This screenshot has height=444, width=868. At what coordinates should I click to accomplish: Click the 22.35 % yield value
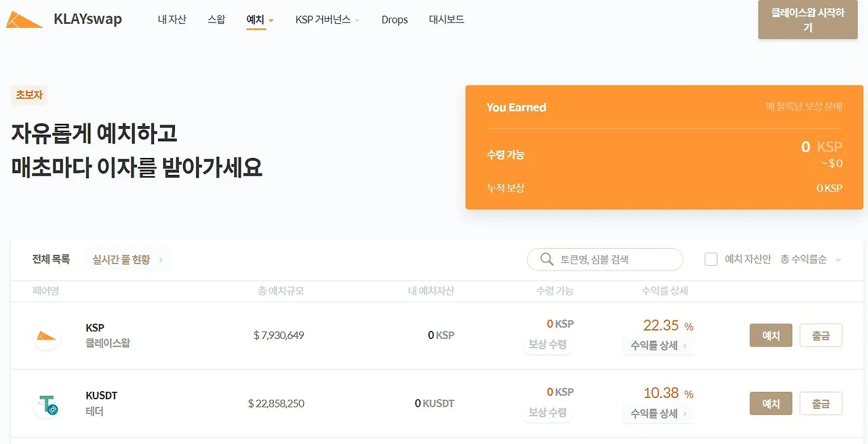click(x=668, y=325)
